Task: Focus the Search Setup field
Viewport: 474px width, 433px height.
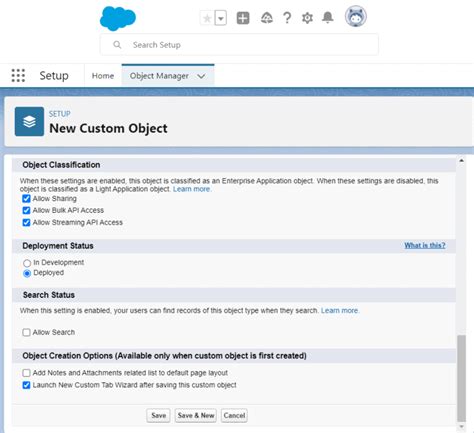Action: tap(239, 45)
